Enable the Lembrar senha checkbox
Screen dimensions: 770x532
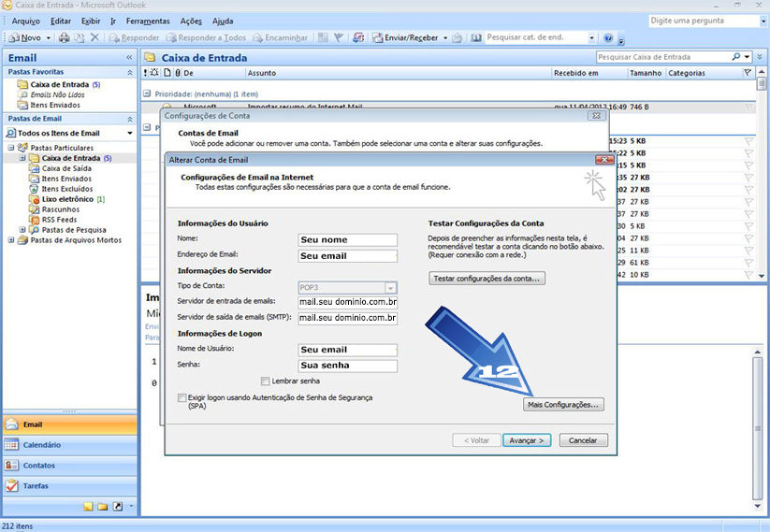(265, 381)
